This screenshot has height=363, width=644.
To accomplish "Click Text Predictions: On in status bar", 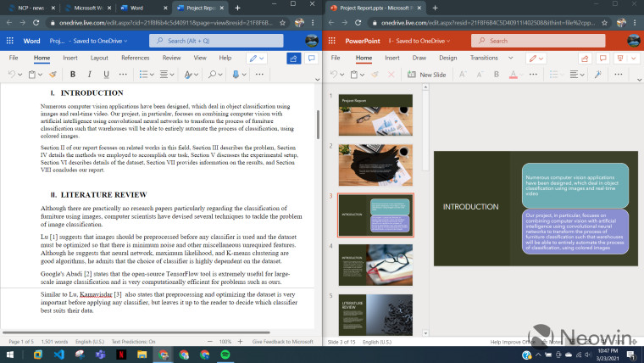I will click(134, 341).
